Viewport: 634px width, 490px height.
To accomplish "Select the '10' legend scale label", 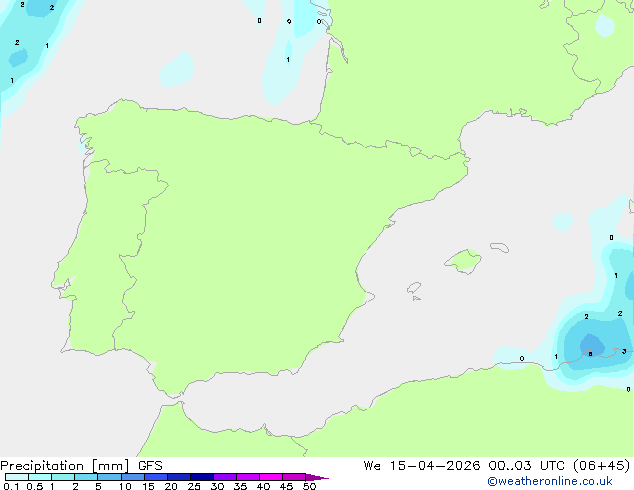I will 125,486.
